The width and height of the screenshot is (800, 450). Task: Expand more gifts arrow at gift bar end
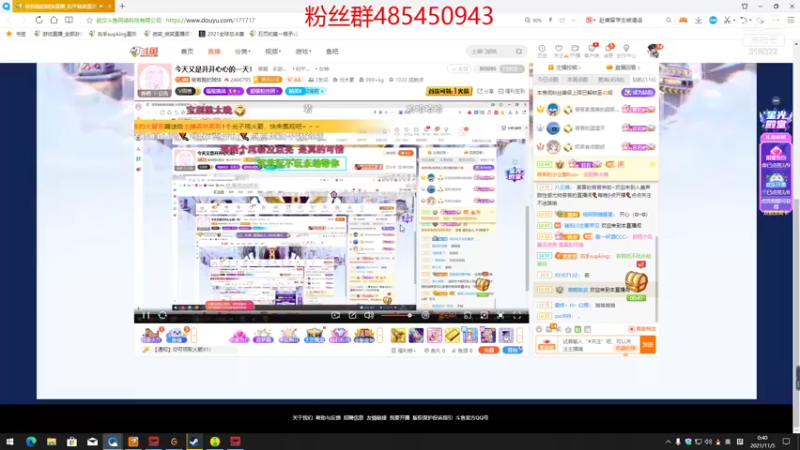(x=520, y=335)
